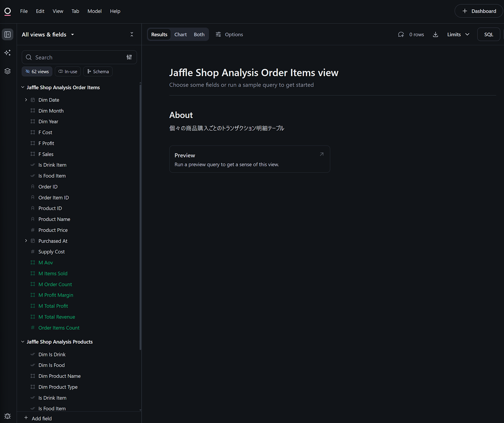Click the refresh query icon

tap(401, 35)
